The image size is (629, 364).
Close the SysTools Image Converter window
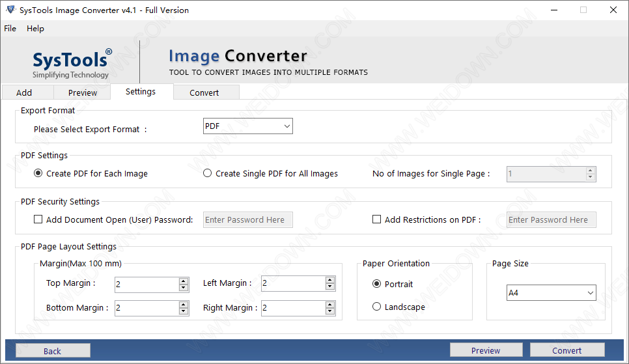pos(613,10)
